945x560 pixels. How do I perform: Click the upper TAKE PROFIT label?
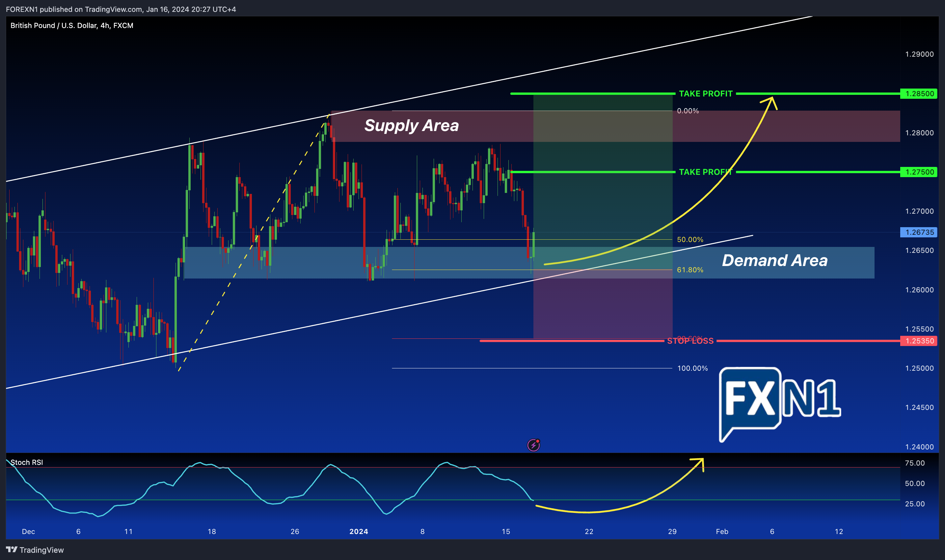pos(706,93)
